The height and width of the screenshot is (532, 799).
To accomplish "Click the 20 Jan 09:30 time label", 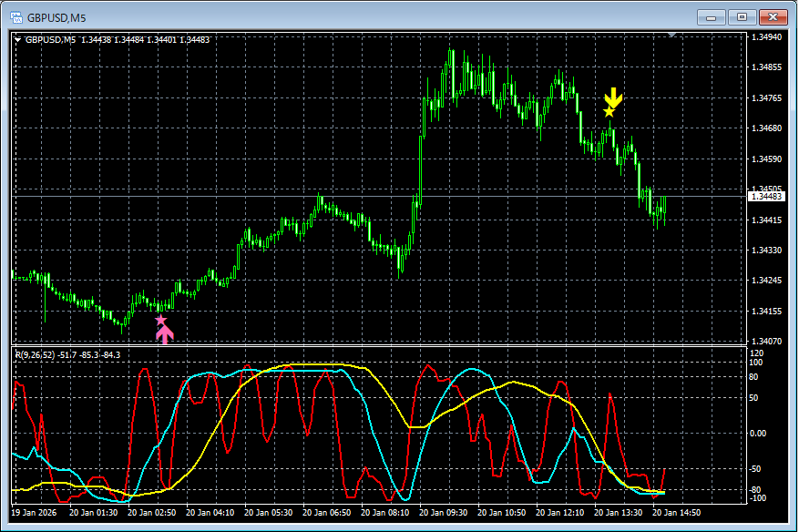I will (444, 513).
